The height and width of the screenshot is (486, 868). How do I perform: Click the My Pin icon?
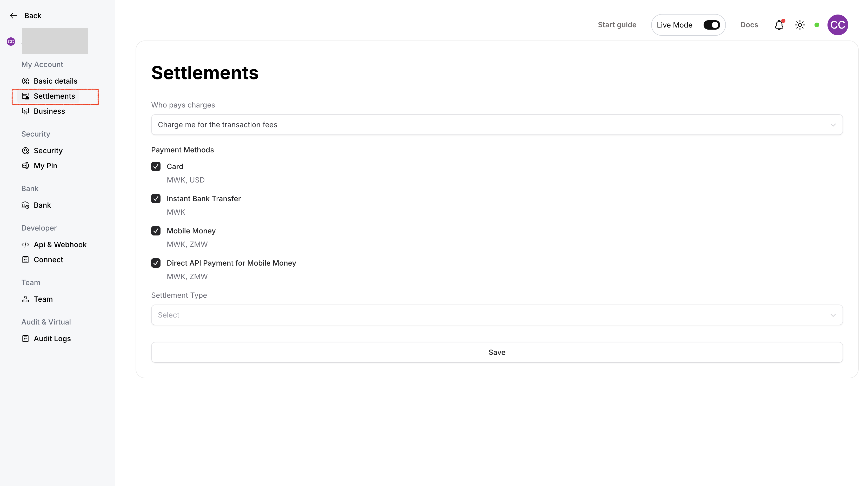[x=25, y=166]
